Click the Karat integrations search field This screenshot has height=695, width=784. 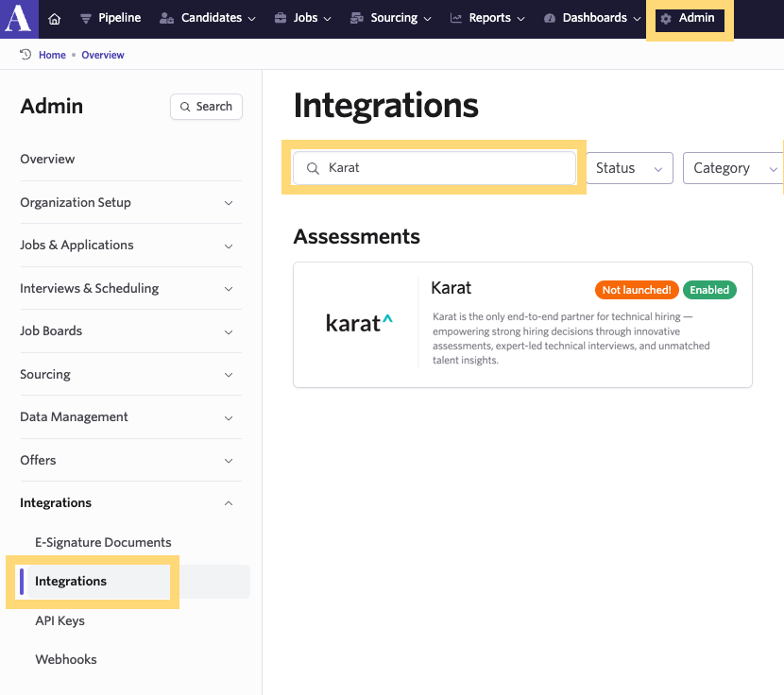[x=434, y=168]
